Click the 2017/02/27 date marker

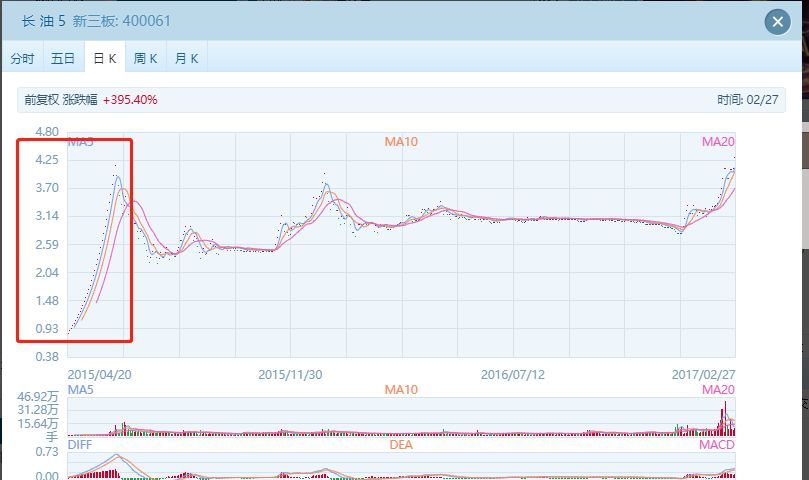[x=703, y=375]
